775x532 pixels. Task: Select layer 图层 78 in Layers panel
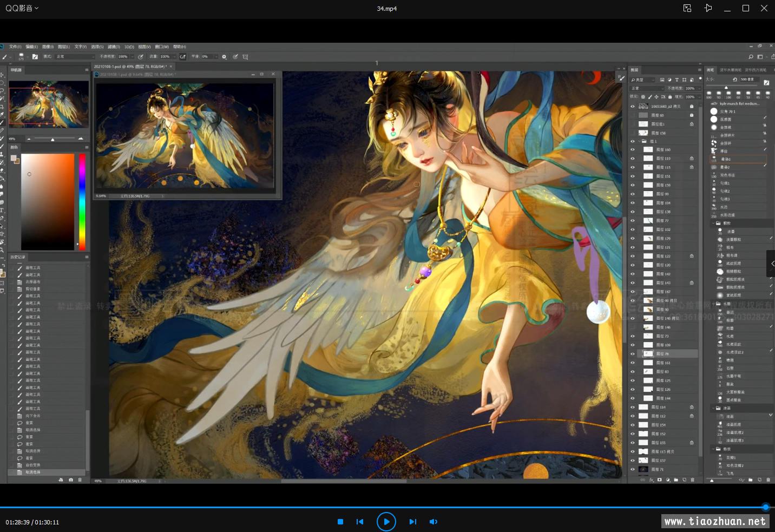[663, 354]
